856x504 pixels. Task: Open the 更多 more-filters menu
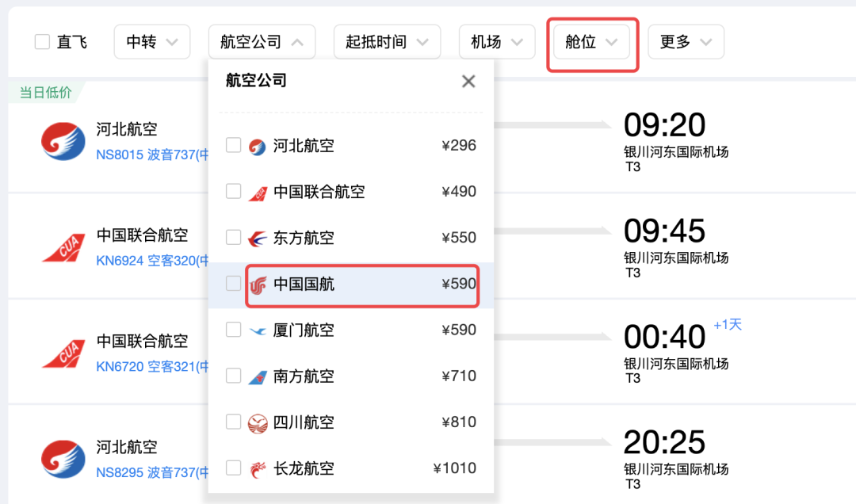click(x=686, y=41)
